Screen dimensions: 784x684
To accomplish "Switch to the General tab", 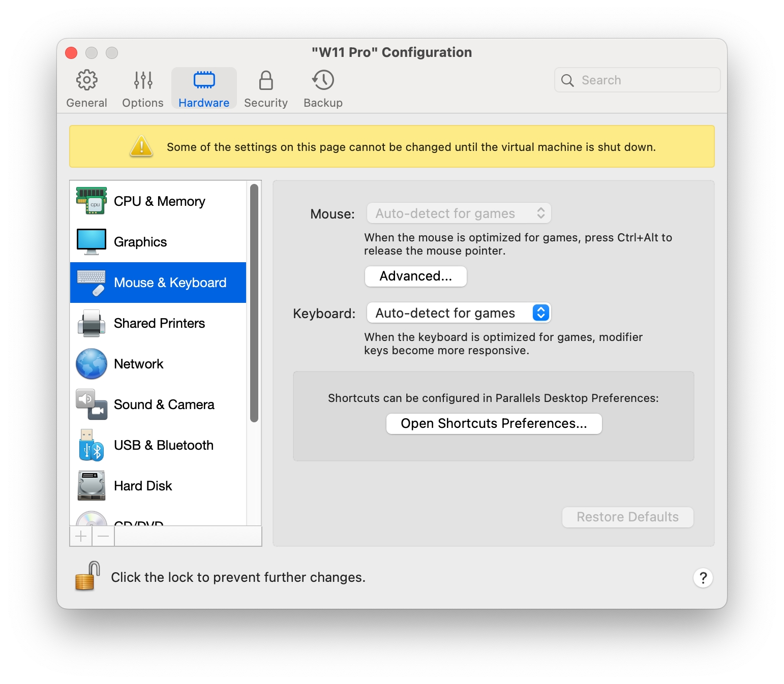I will click(x=86, y=88).
